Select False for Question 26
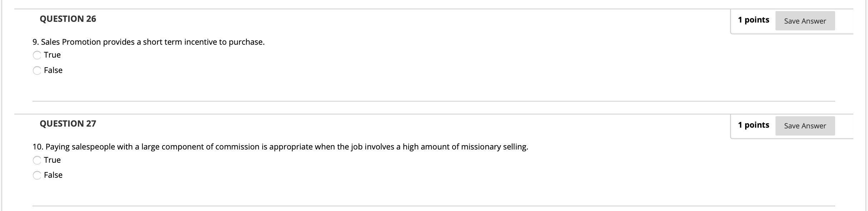 click(37, 70)
